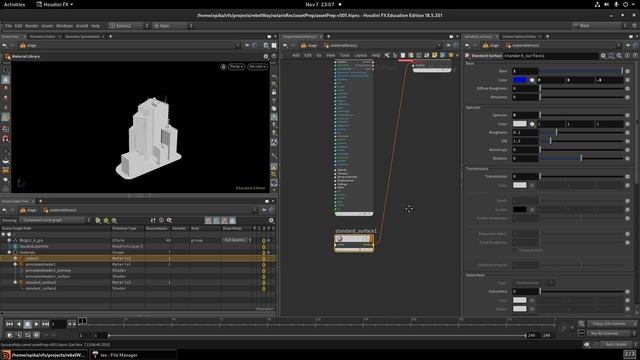Open the parameter pane gear settings icon
Image resolution: width=640 pixels, height=360 pixels.
click(x=603, y=56)
